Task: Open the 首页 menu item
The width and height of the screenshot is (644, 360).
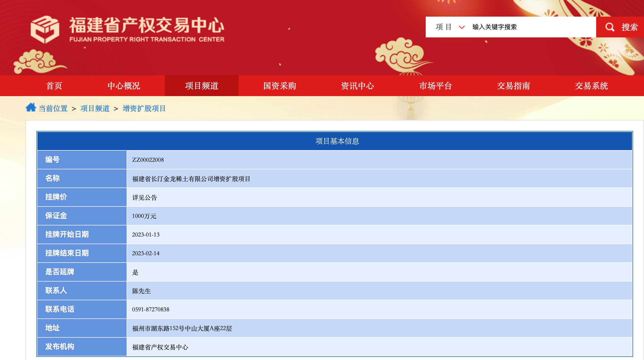Action: (54, 86)
